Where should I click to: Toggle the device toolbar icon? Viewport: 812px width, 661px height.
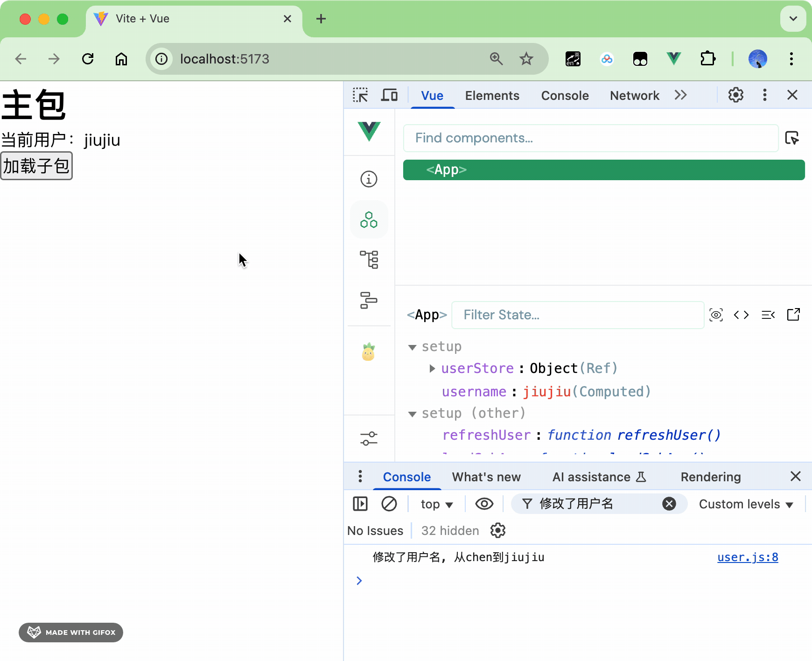tap(389, 95)
